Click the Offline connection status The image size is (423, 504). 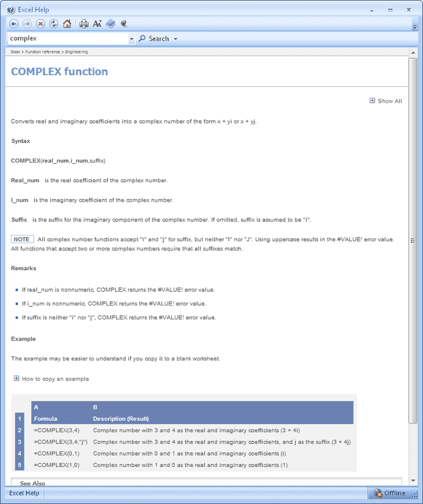click(x=390, y=493)
